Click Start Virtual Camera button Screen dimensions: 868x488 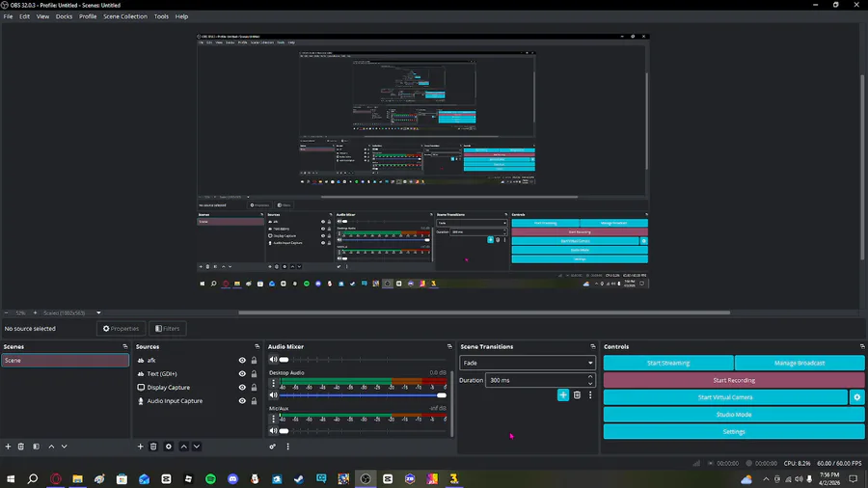click(x=725, y=397)
